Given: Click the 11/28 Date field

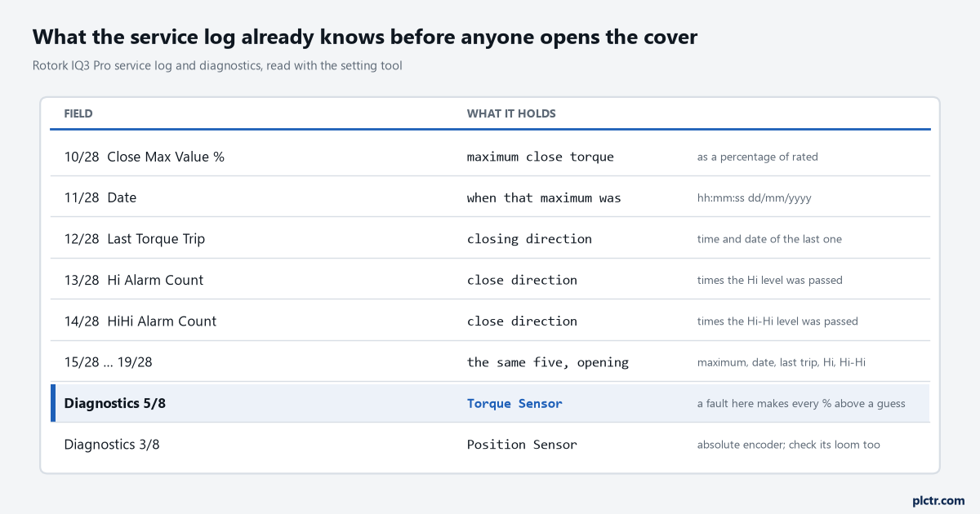Looking at the screenshot, I should [490, 197].
